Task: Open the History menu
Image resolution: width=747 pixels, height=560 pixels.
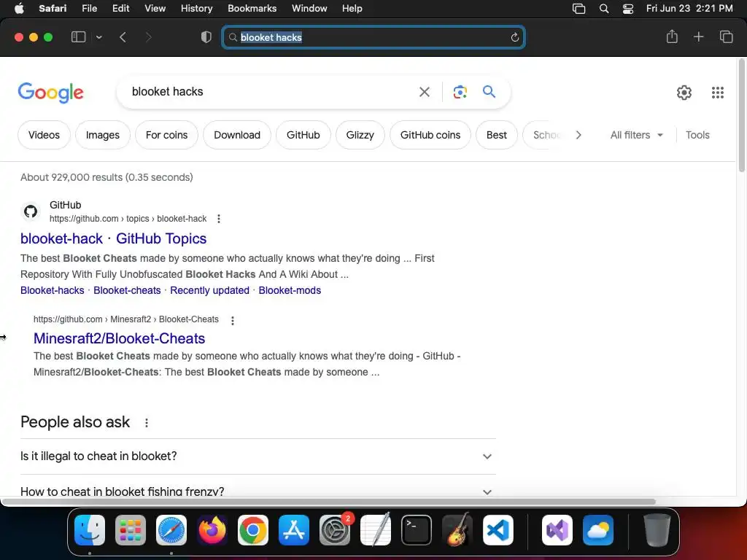Action: click(196, 9)
